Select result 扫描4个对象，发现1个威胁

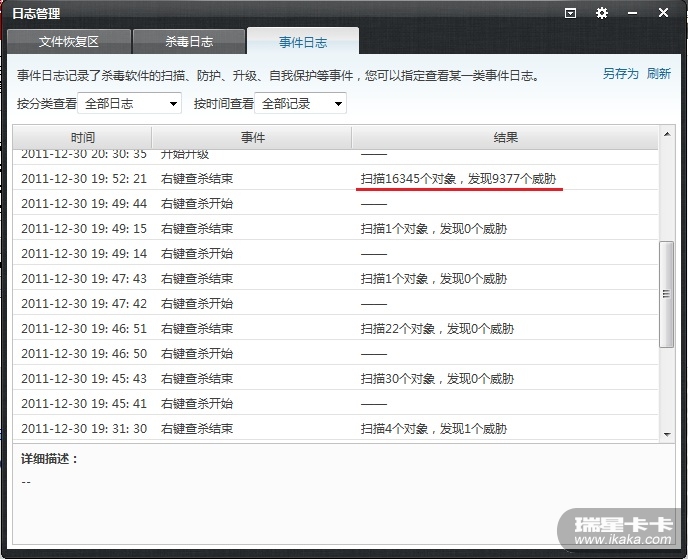tap(434, 429)
